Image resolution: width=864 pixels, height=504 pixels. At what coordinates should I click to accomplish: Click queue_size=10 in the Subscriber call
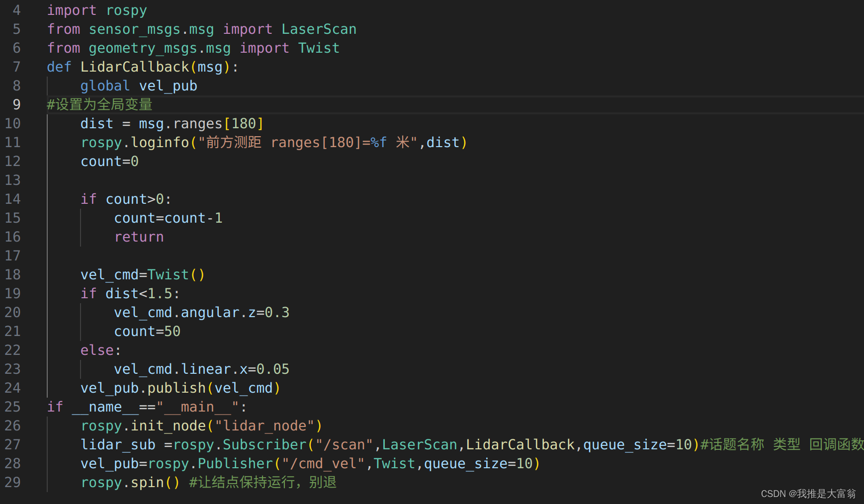[637, 445]
